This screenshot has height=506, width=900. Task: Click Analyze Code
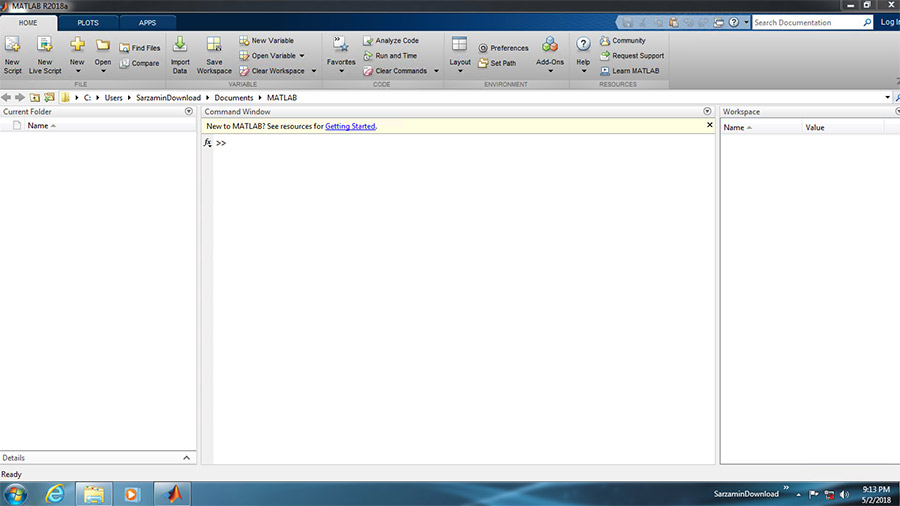click(x=391, y=41)
